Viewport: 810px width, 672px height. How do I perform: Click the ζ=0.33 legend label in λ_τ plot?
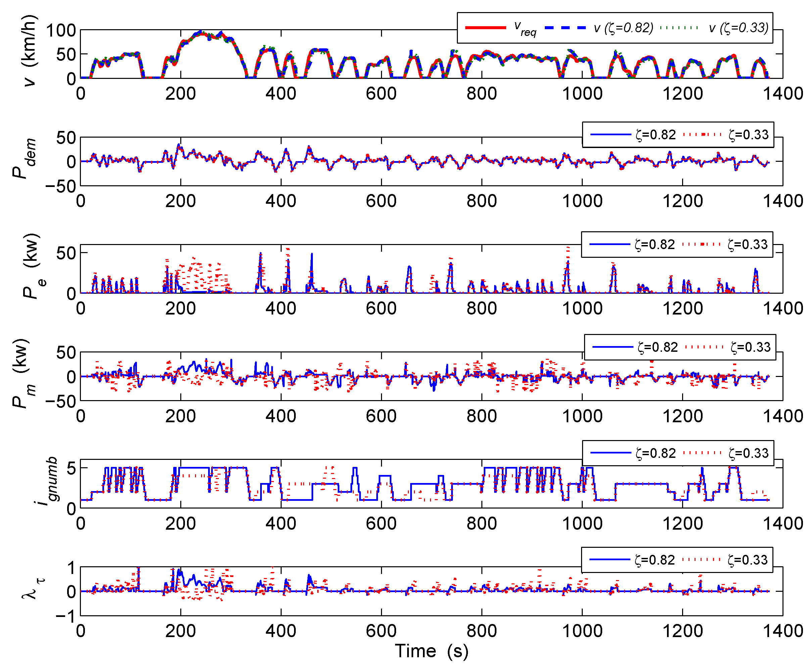pyautogui.click(x=748, y=560)
